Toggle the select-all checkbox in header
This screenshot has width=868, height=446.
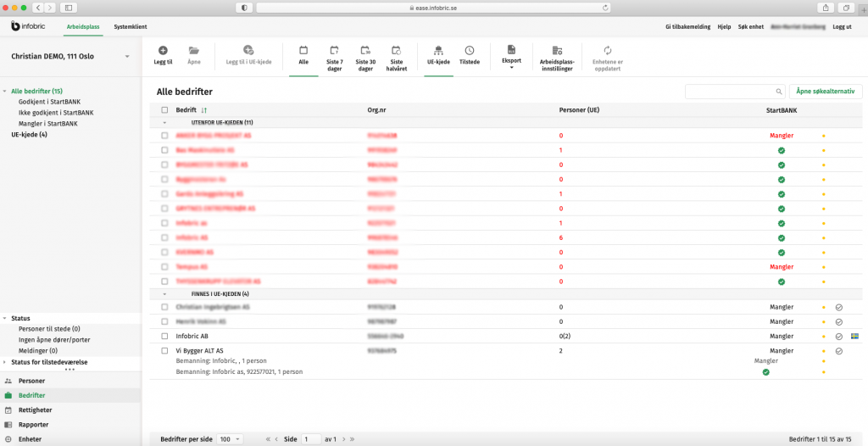(x=164, y=109)
